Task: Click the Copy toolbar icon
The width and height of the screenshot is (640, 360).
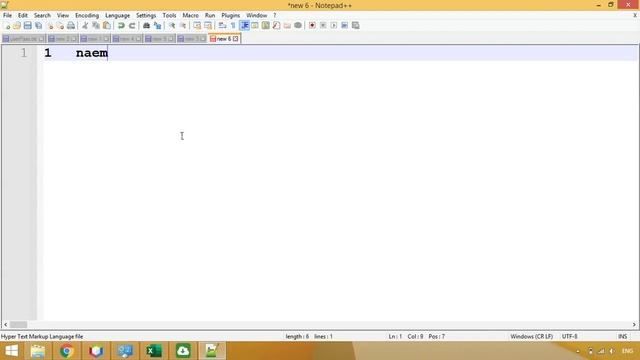Action: [96, 25]
